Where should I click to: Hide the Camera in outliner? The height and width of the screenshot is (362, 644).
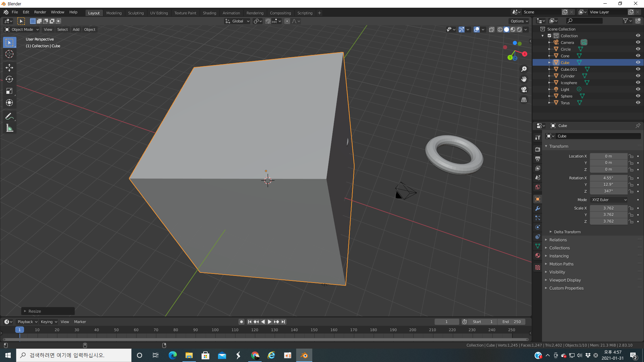(x=638, y=43)
